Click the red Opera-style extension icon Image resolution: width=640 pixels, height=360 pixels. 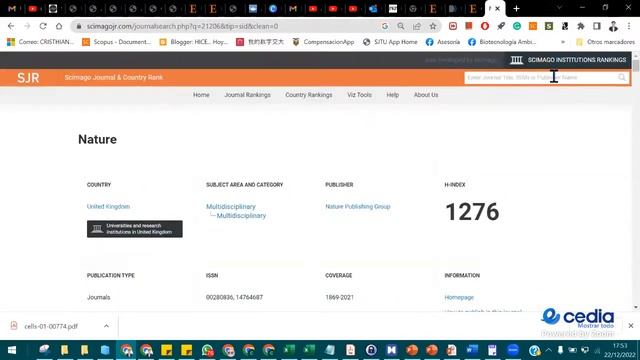pyautogui.click(x=484, y=26)
